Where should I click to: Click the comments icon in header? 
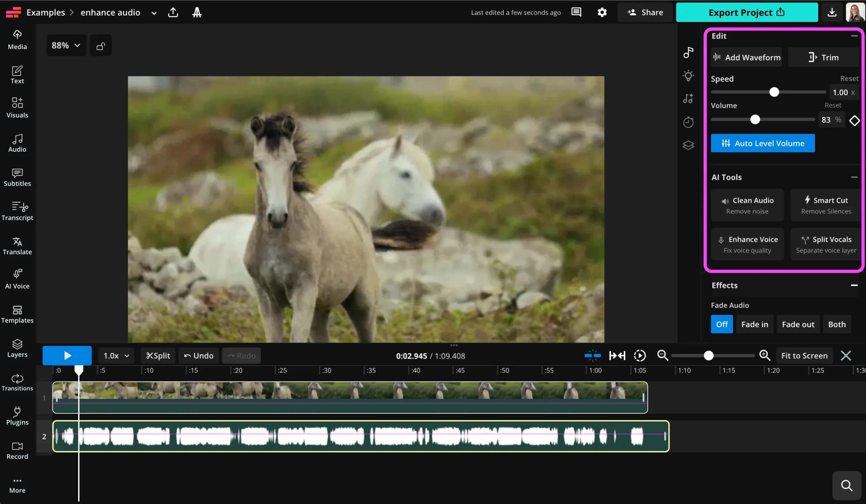tap(576, 13)
